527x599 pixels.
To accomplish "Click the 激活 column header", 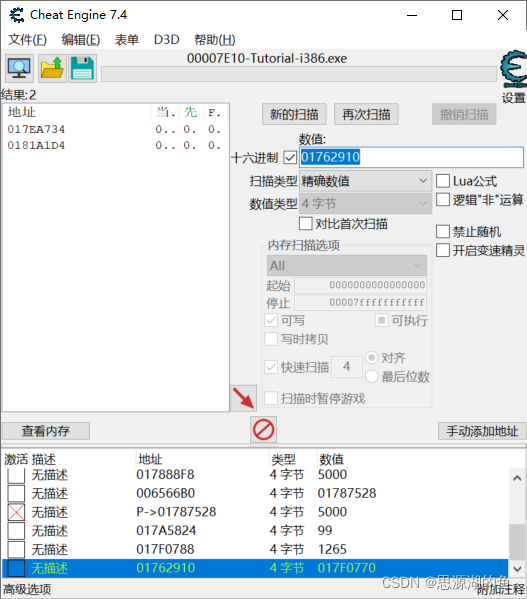I will click(16, 459).
